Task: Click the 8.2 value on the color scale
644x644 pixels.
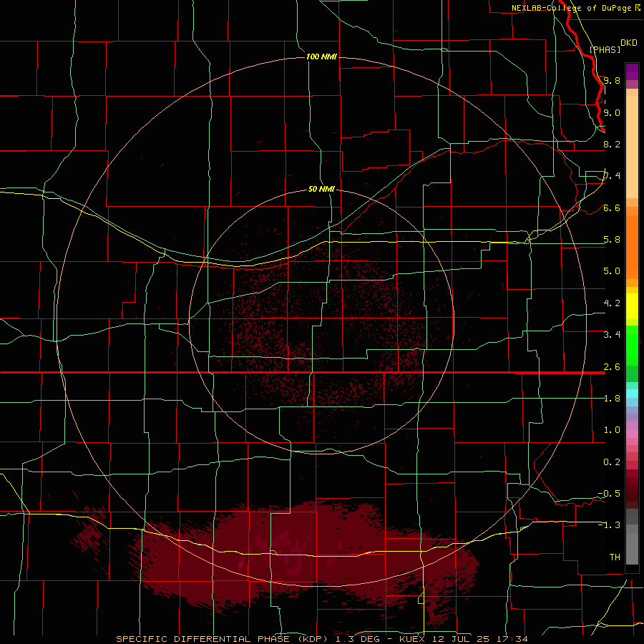Action: point(612,144)
